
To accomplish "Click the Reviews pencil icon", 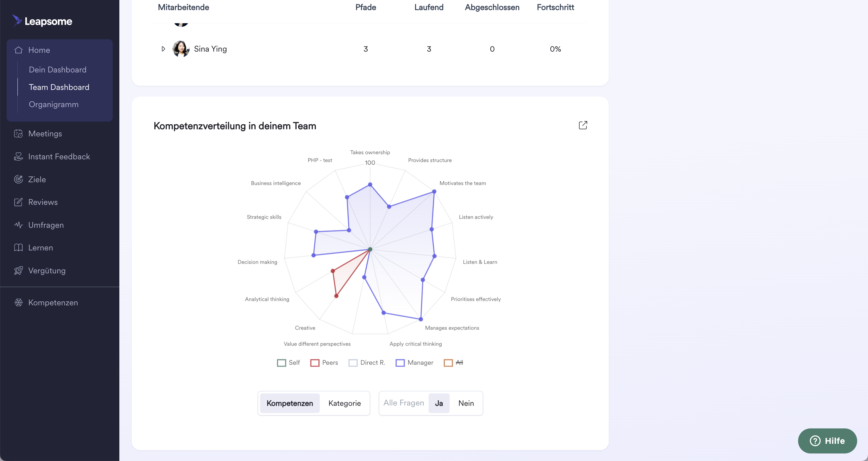I will pyautogui.click(x=18, y=202).
